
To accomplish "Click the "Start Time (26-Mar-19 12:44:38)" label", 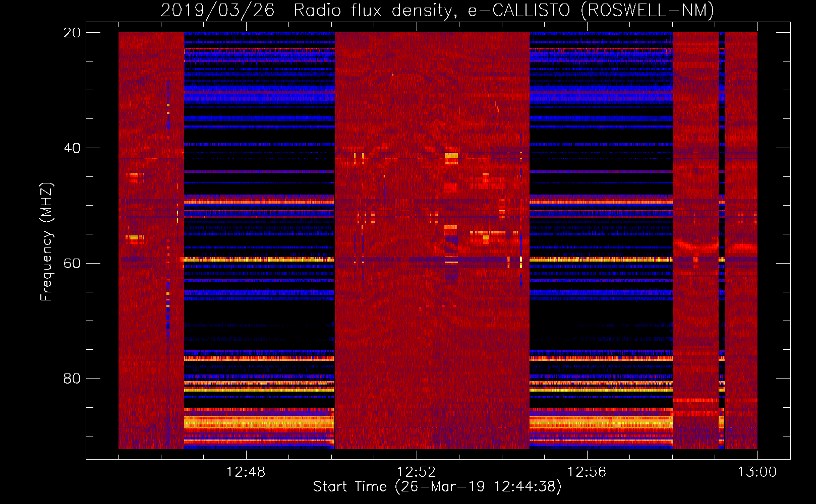I will coord(437,487).
